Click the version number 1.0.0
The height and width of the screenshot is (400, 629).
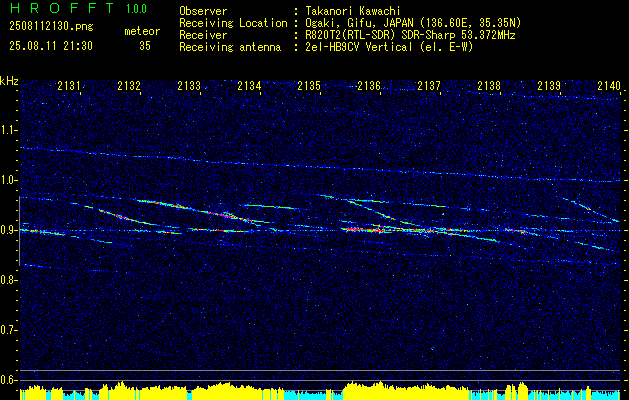point(136,9)
